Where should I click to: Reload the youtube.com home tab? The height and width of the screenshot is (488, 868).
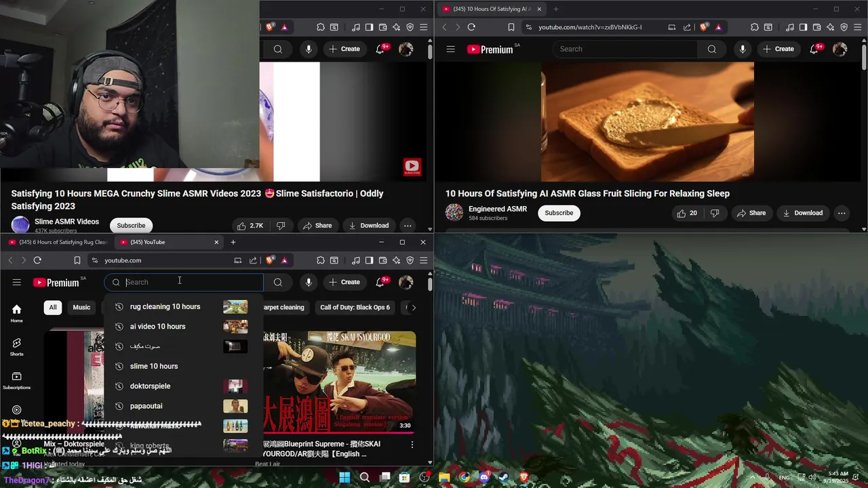pos(37,260)
